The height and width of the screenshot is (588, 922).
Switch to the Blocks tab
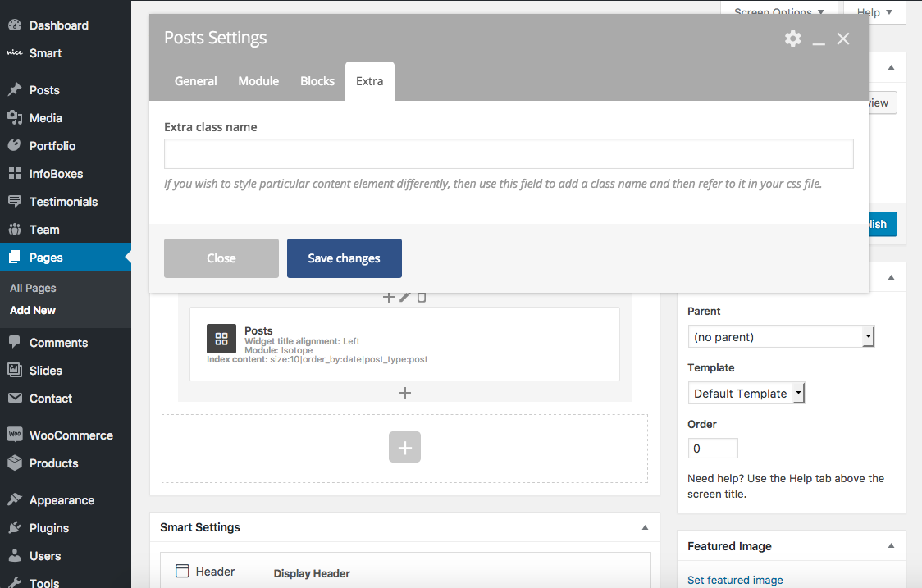317,81
